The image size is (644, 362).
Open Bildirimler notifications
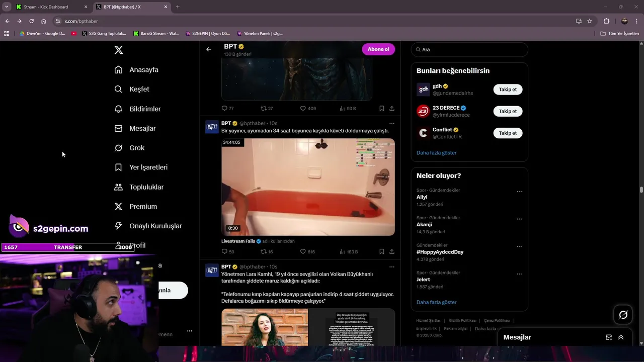pos(137,109)
